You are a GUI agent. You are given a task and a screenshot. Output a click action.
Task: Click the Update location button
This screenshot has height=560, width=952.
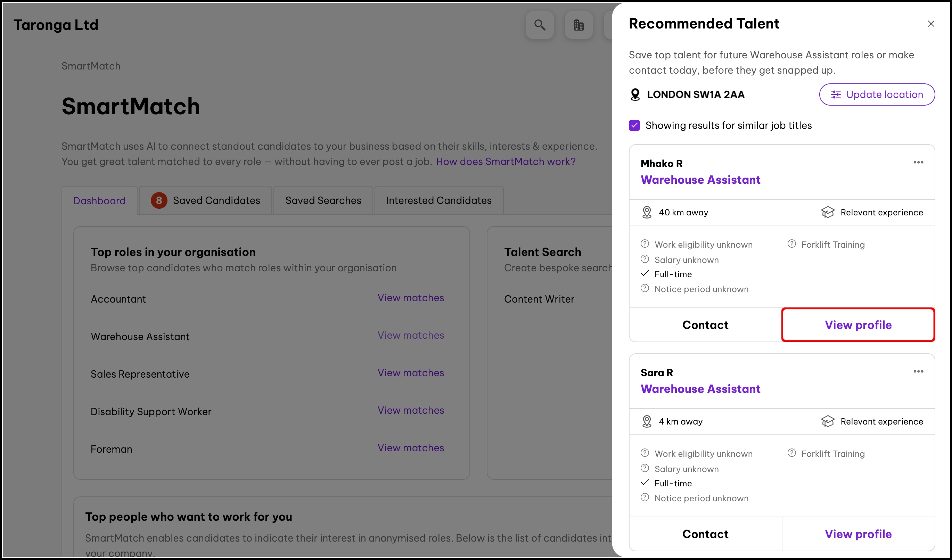(877, 94)
